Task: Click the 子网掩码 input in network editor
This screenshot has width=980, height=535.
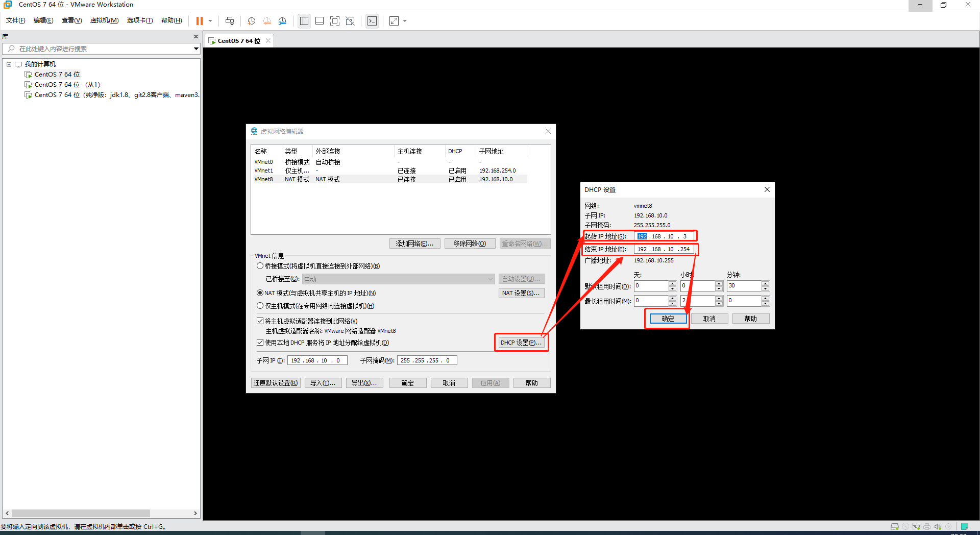Action: tap(427, 360)
